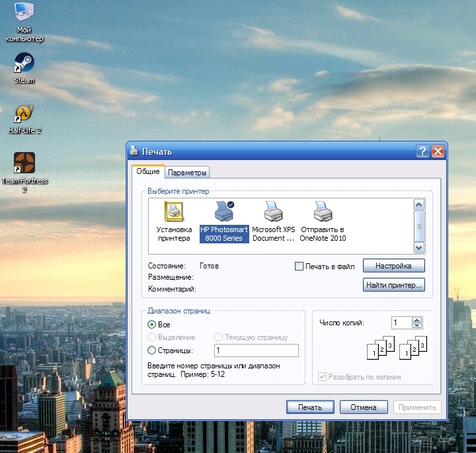
Task: Increase number of copies with up arrow
Action: click(416, 320)
